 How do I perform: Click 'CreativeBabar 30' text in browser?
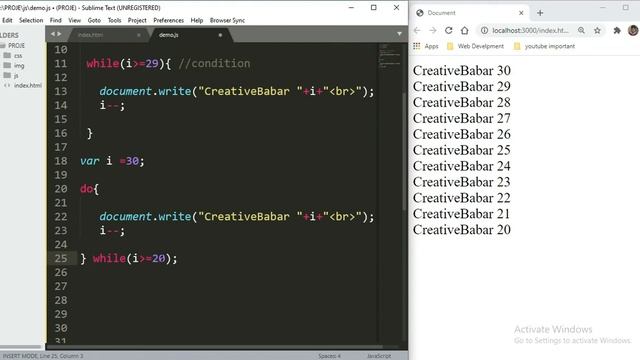[462, 71]
